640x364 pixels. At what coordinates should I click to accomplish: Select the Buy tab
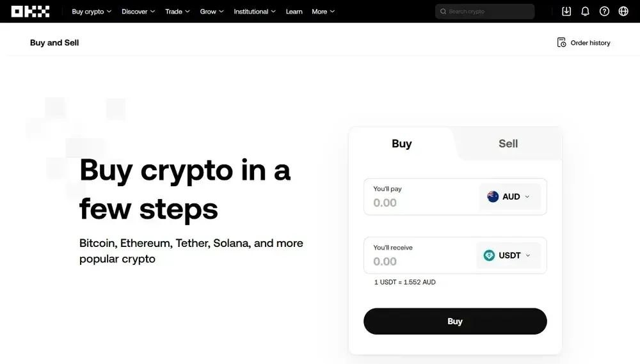coord(402,144)
